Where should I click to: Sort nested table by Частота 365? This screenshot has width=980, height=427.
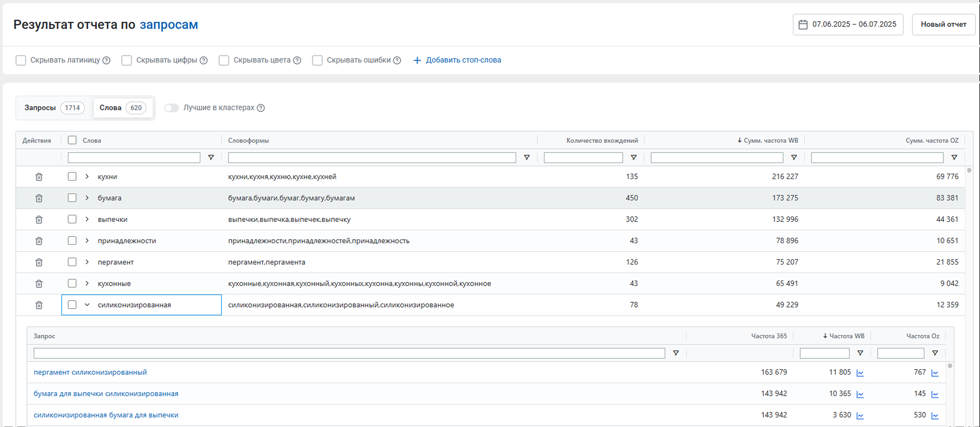coord(769,336)
